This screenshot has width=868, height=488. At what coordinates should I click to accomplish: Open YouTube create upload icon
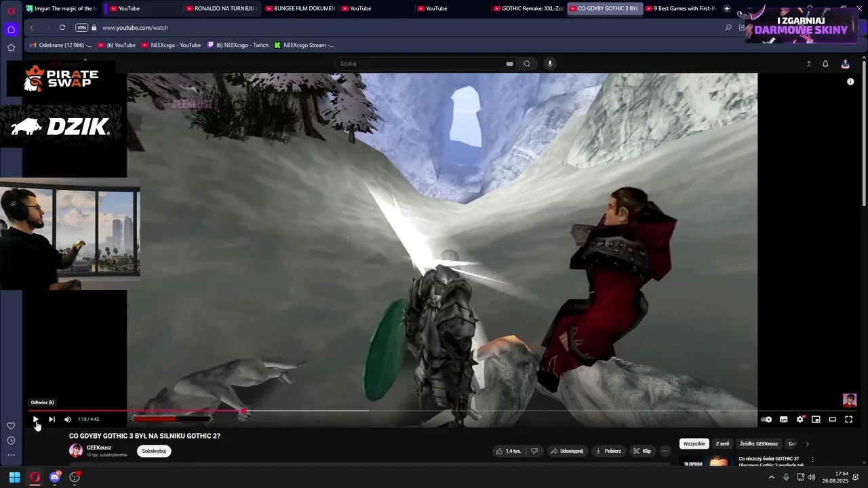click(x=808, y=64)
